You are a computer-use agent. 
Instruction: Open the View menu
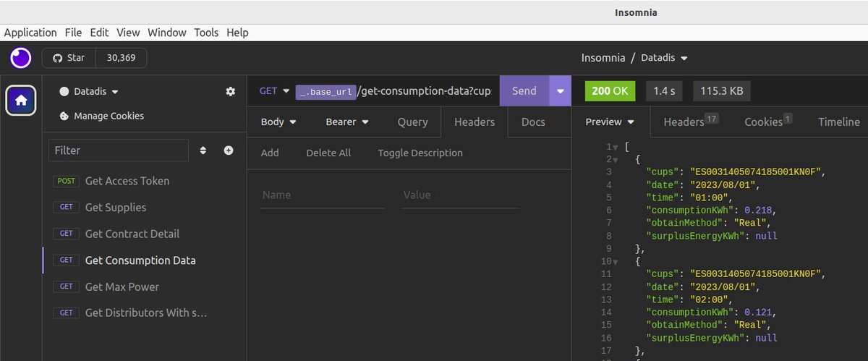pos(128,33)
